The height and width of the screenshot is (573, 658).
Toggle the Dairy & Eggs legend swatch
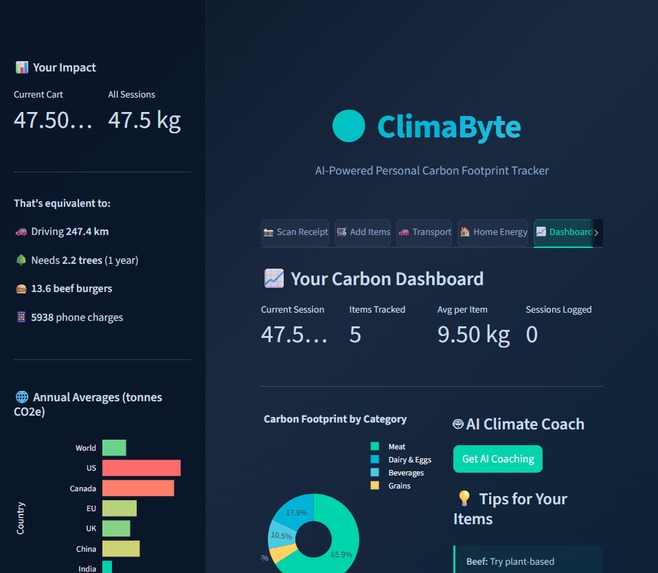click(375, 459)
